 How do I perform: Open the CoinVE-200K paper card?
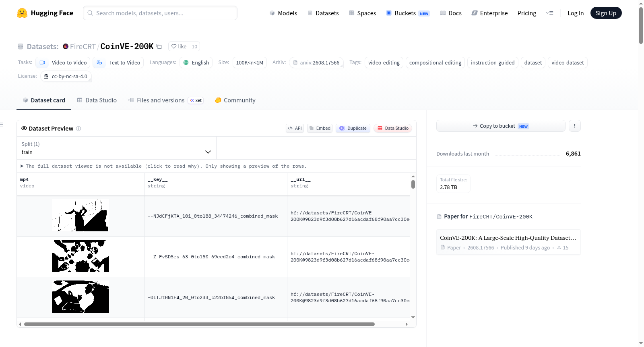(x=508, y=242)
